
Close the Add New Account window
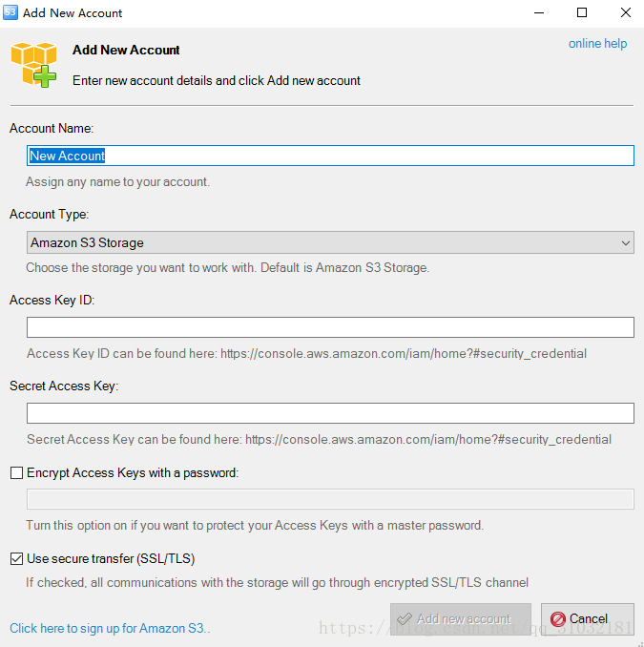click(626, 12)
